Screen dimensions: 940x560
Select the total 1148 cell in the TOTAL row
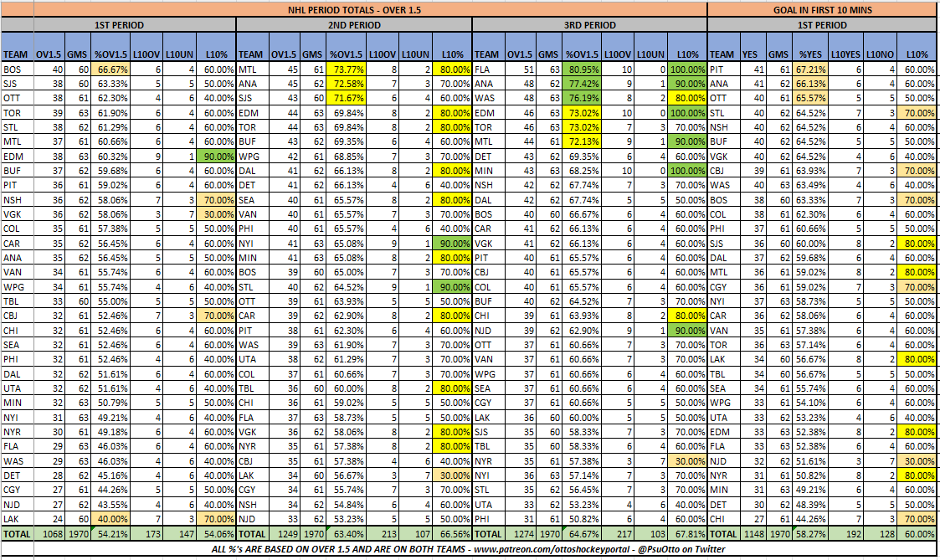pos(753,533)
